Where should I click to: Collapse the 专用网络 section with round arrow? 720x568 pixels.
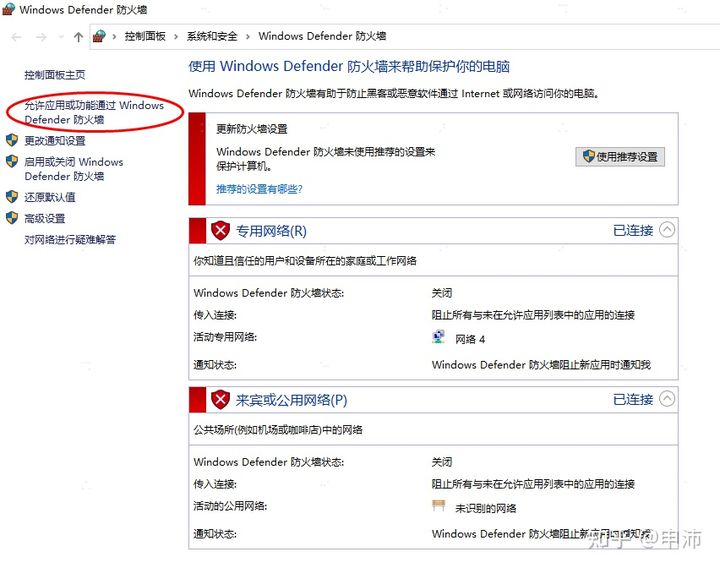(x=667, y=230)
